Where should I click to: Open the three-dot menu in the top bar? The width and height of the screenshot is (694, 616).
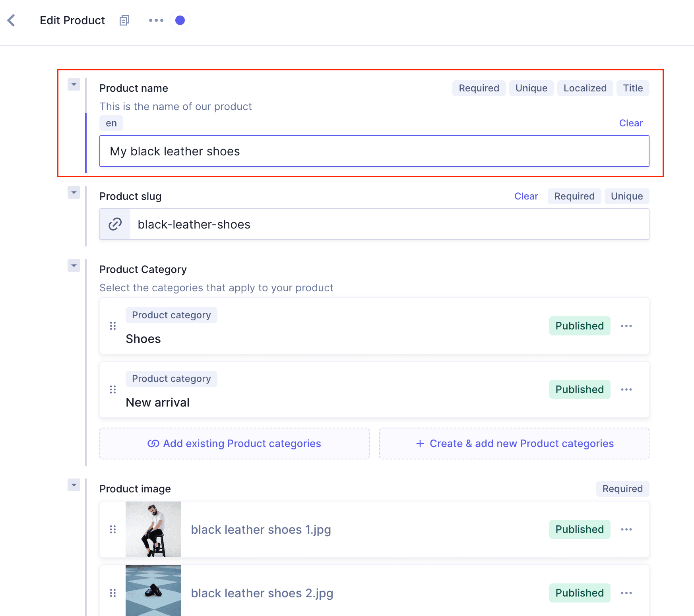pos(156,20)
